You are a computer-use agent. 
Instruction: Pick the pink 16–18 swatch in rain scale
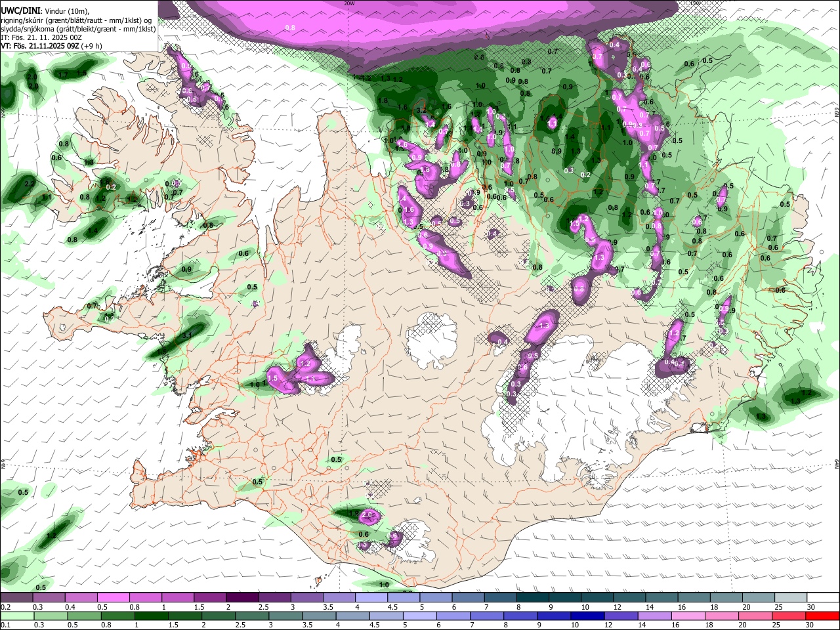687,616
